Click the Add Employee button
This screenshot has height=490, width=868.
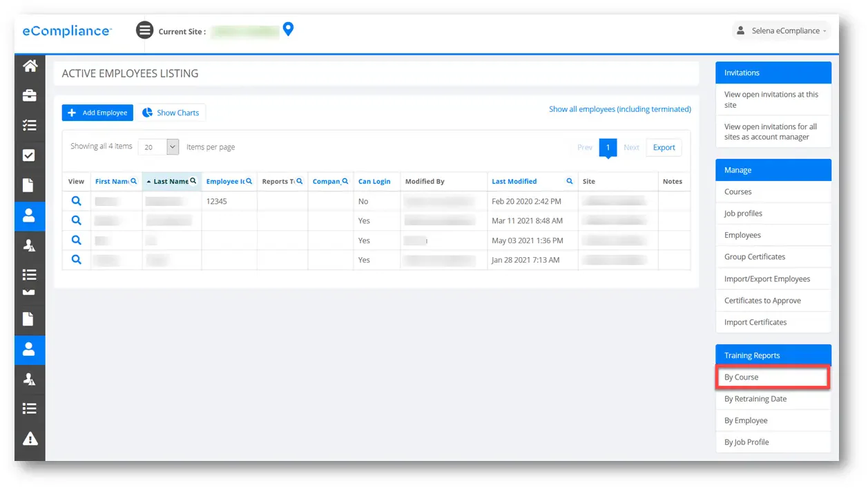coord(97,113)
